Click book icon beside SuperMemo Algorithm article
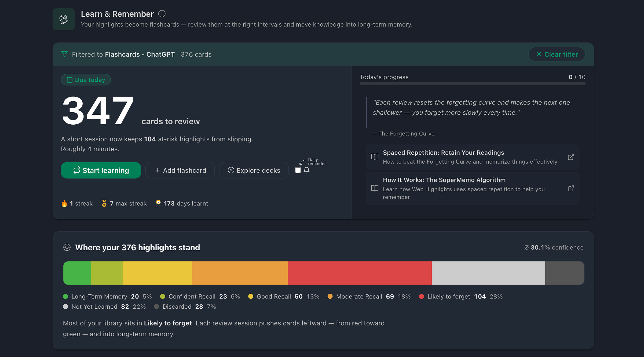The width and height of the screenshot is (644, 357). point(375,188)
